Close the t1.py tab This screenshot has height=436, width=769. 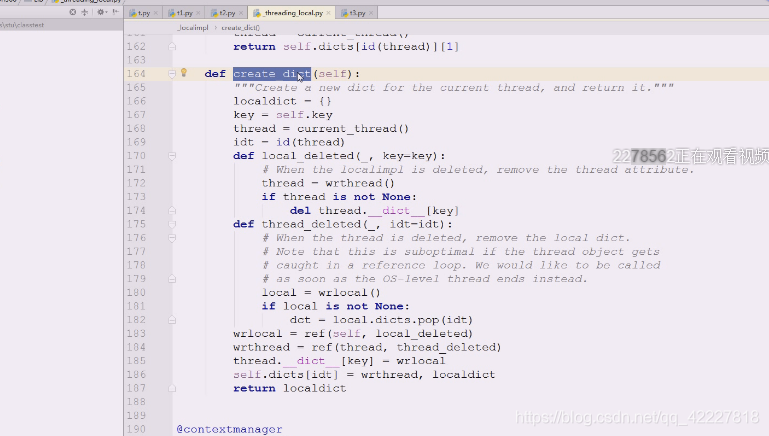pyautogui.click(x=198, y=13)
